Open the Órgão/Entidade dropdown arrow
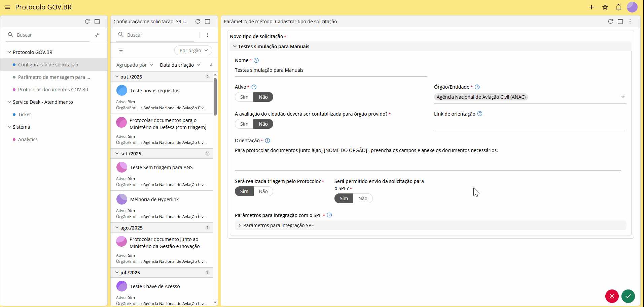The width and height of the screenshot is (644, 307). tap(623, 97)
